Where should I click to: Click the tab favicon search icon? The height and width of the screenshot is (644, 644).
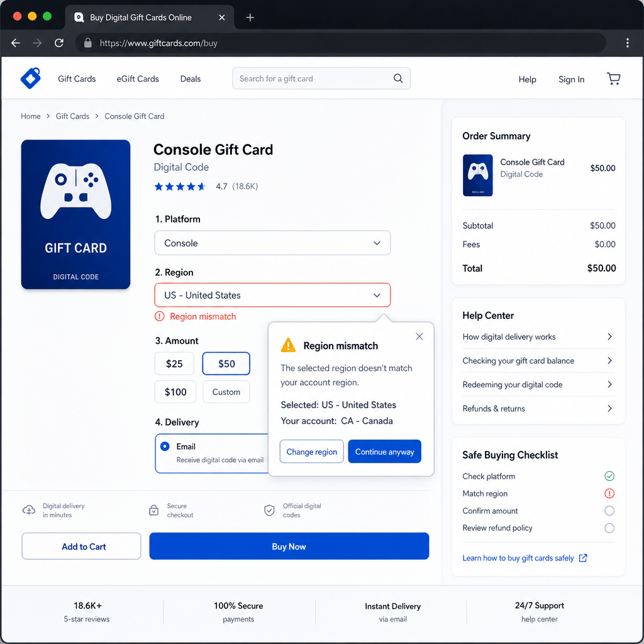coord(79,17)
